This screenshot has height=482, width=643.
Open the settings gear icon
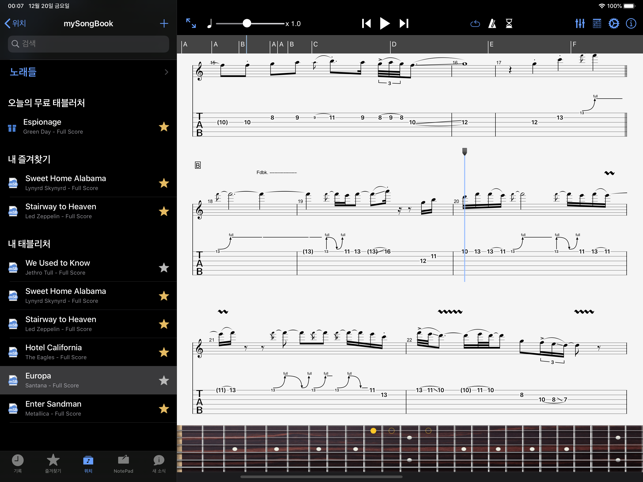coord(613,23)
